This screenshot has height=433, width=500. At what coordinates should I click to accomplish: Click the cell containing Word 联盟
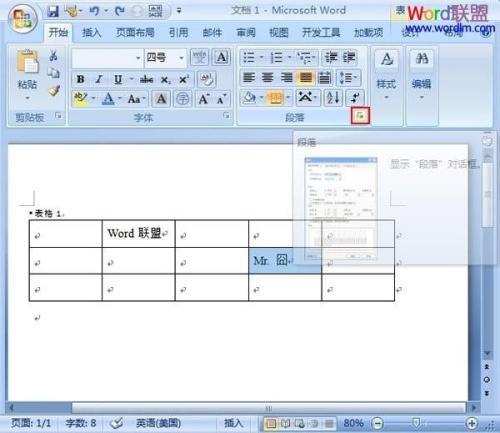tap(138, 233)
